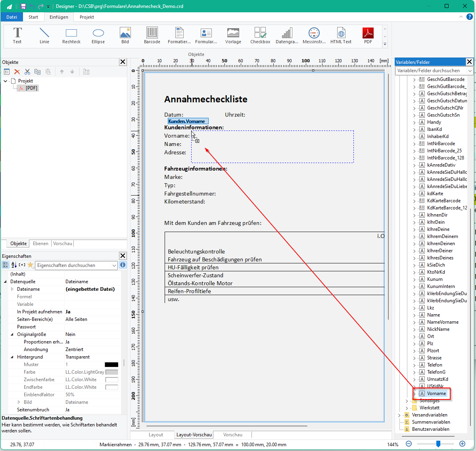Click the HTML Text insert icon
This screenshot has width=476, height=451.
tap(341, 36)
